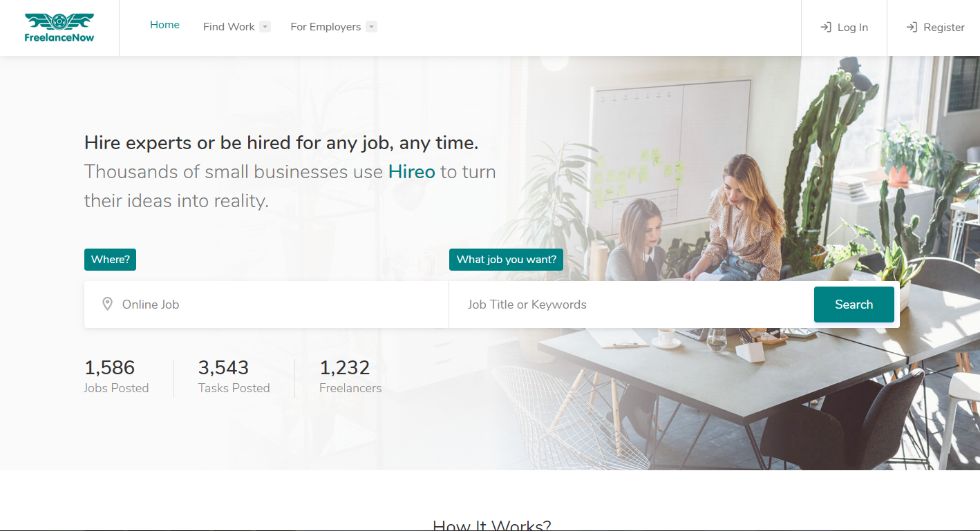This screenshot has width=980, height=531.
Task: Click the location pin icon
Action: pos(107,304)
